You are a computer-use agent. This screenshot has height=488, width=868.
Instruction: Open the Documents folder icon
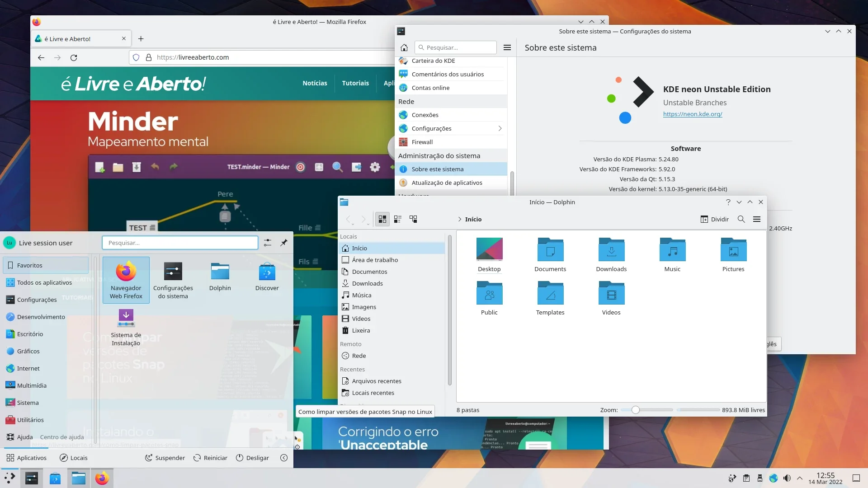pos(550,255)
